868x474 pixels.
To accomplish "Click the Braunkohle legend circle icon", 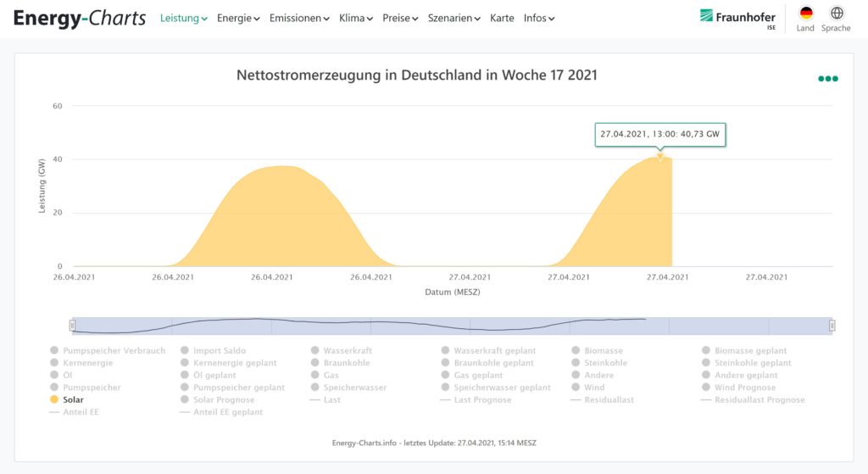I will pyautogui.click(x=315, y=363).
